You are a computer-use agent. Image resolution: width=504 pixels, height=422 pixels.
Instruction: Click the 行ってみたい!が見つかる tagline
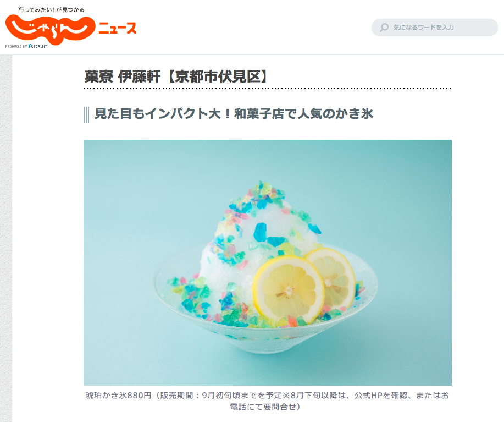coord(52,10)
